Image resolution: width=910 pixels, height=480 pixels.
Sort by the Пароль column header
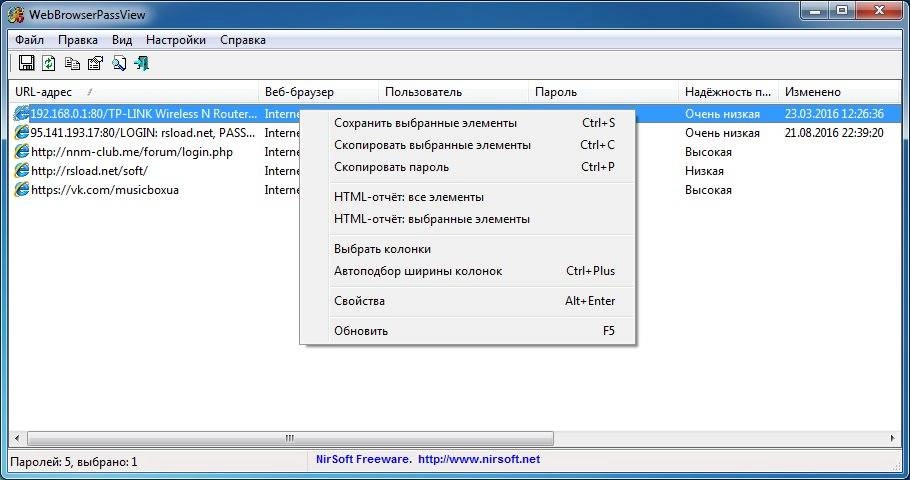coord(603,92)
